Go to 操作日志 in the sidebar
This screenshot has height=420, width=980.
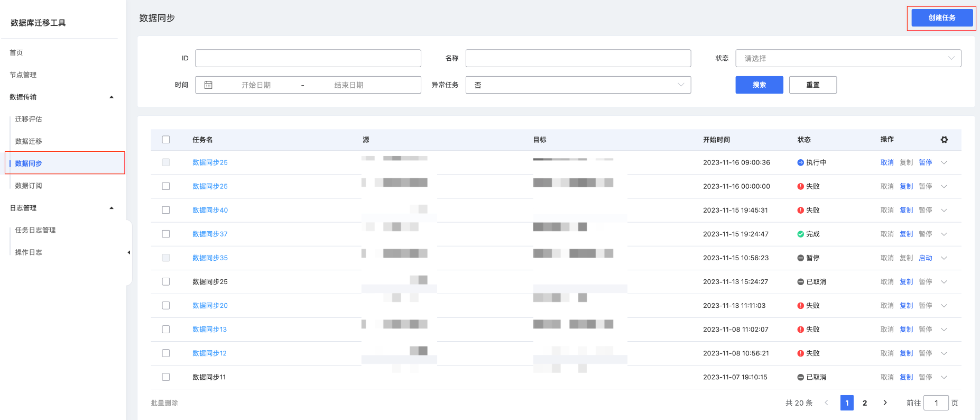29,252
